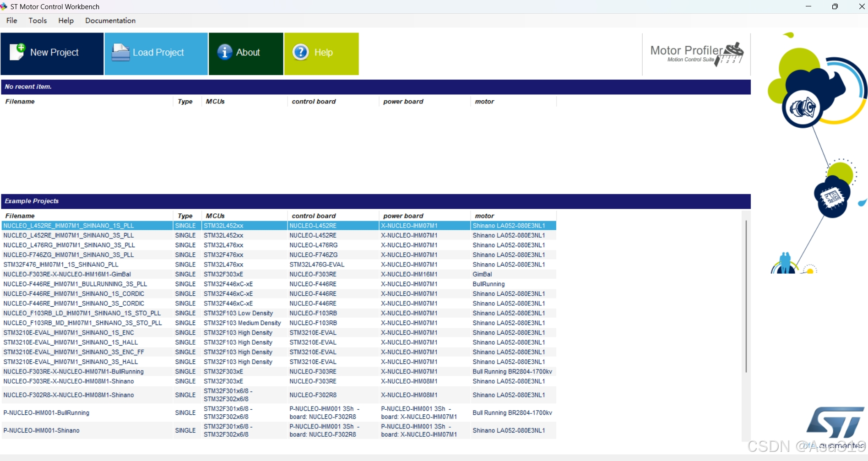Restore down the application window
868x461 pixels.
835,6
